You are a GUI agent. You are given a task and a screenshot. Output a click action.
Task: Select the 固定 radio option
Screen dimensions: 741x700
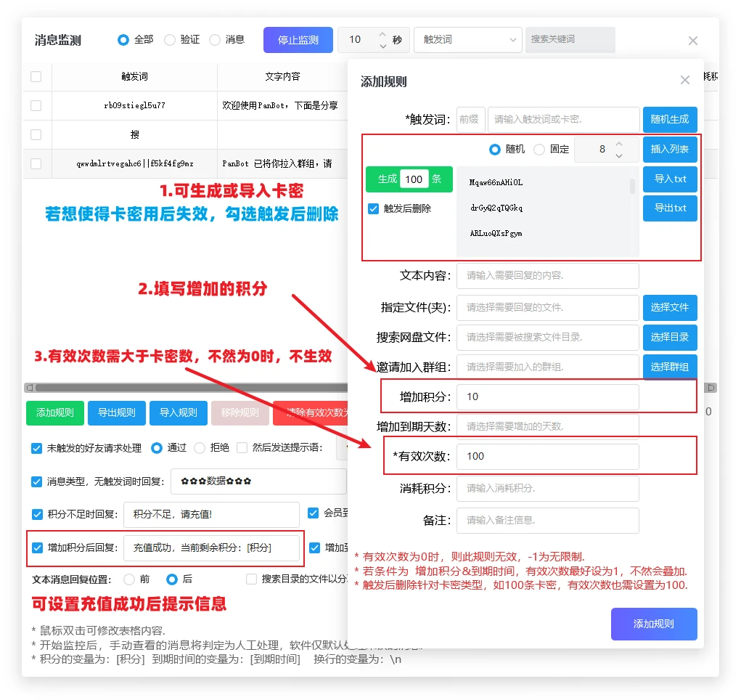tap(539, 150)
